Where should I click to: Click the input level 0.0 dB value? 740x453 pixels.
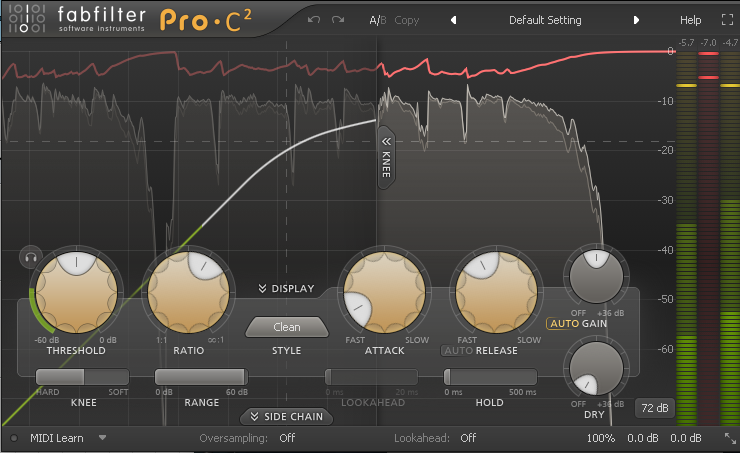point(642,438)
